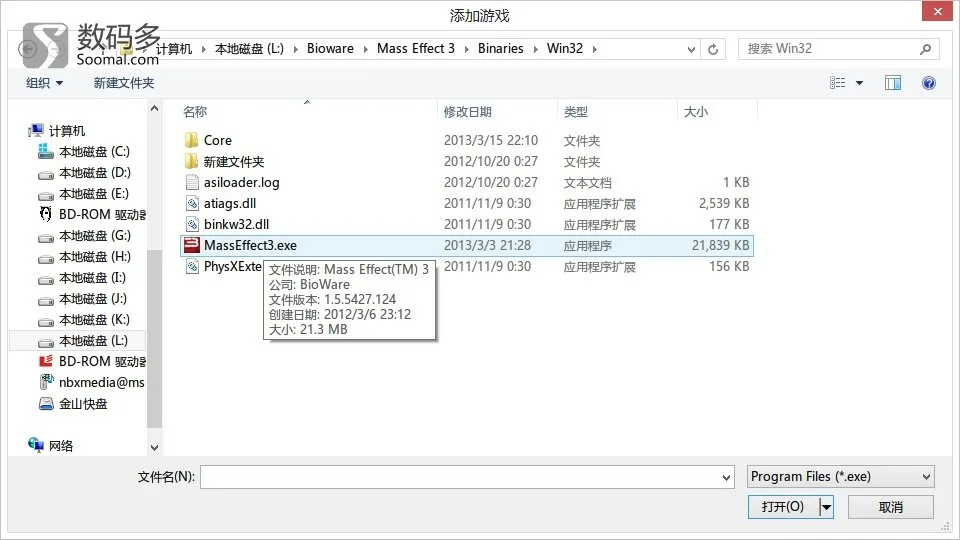Select the atiags.dll file name
The image size is (960, 540).
(230, 203)
